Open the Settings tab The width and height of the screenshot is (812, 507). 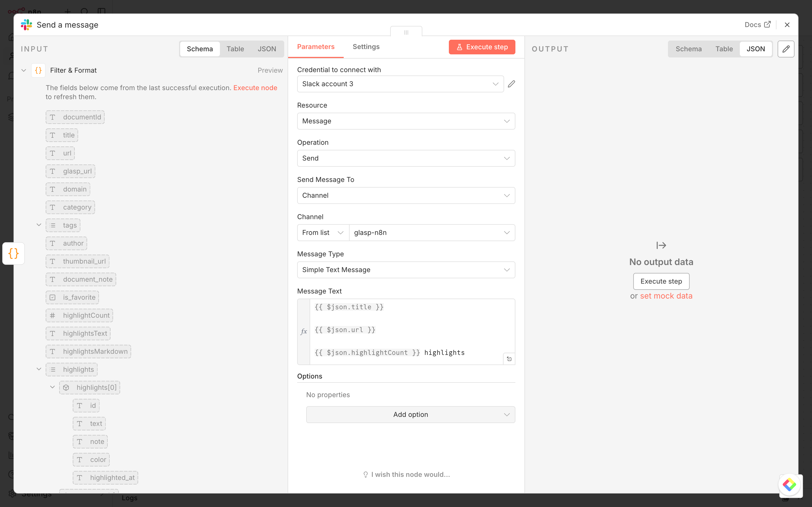point(366,47)
